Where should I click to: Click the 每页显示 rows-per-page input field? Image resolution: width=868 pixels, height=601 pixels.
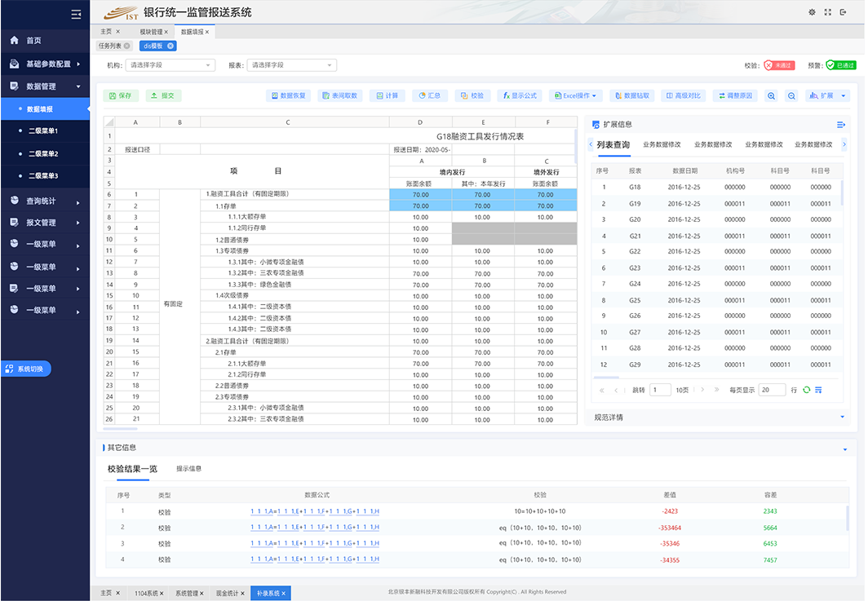click(x=772, y=390)
